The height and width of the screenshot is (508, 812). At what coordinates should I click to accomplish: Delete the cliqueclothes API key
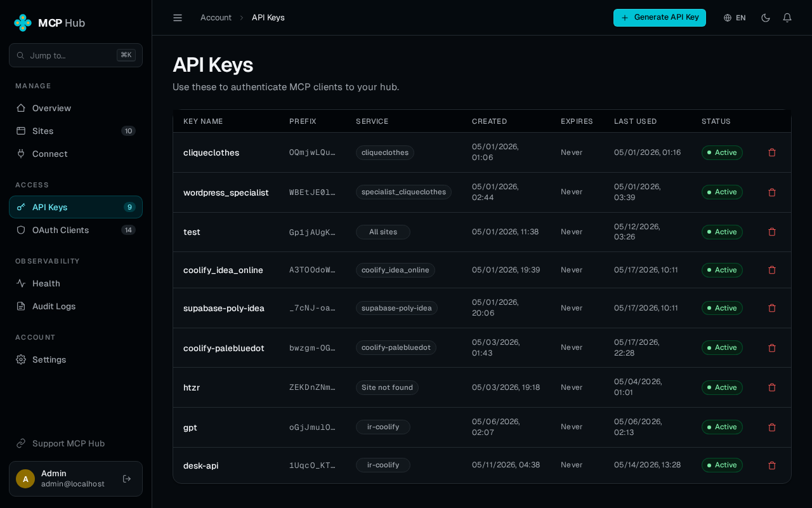772,152
